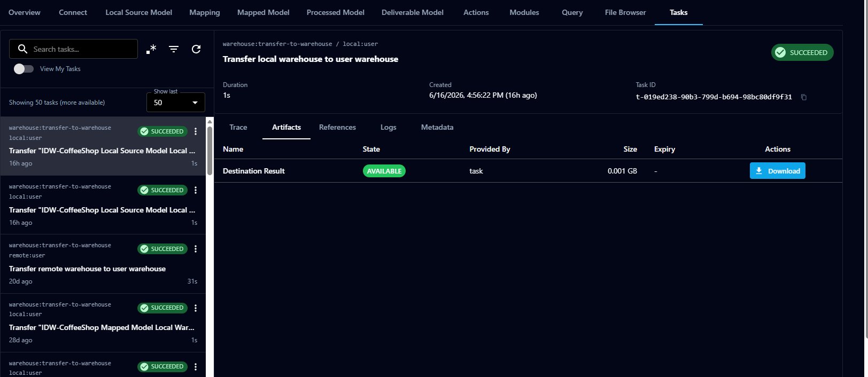The image size is (868, 377).
Task: Click the magnifier icon in search box
Action: tap(22, 49)
